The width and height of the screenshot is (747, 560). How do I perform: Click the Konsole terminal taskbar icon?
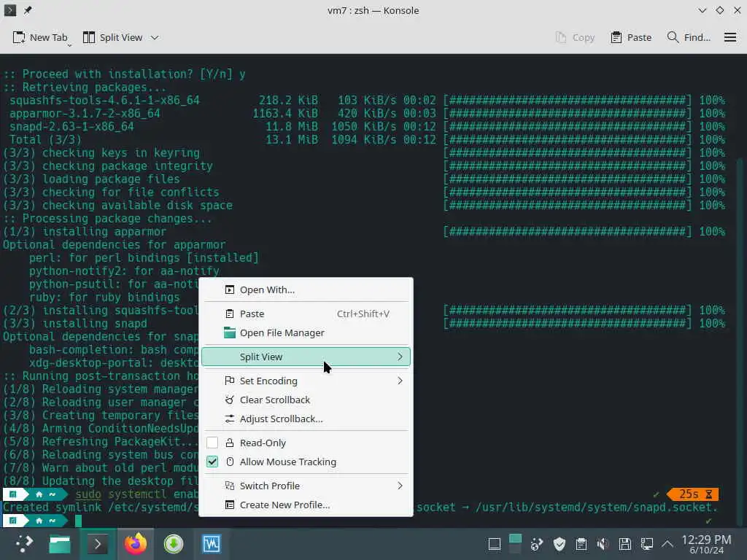(x=98, y=544)
